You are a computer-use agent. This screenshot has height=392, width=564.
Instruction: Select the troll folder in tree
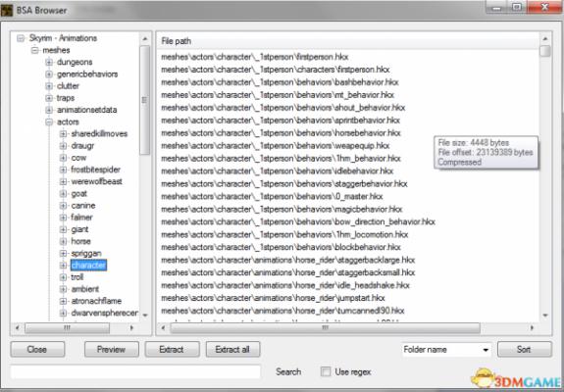[77, 277]
